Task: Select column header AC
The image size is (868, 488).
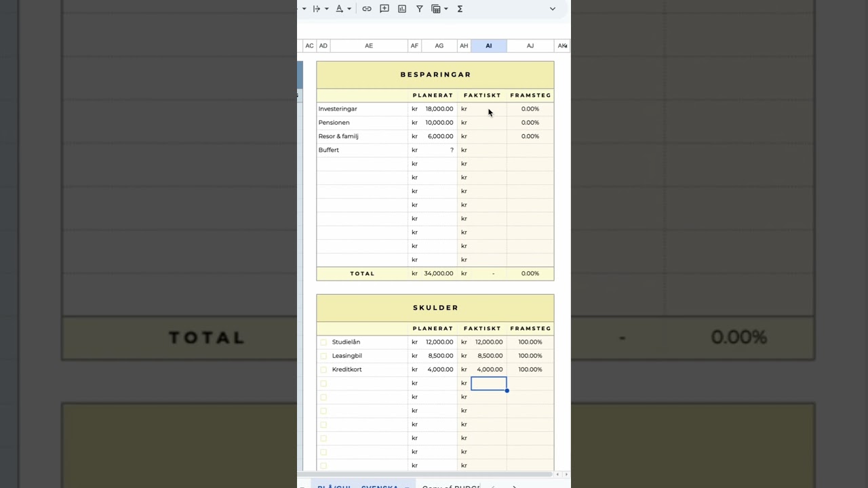Action: point(309,46)
